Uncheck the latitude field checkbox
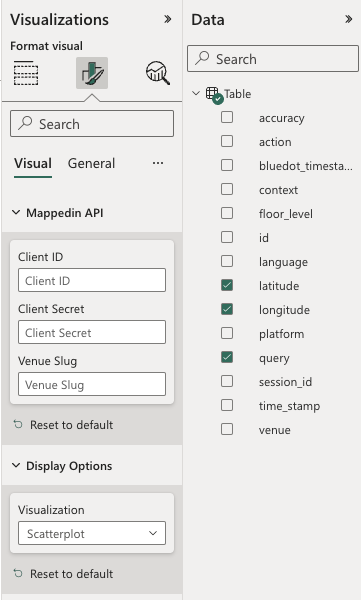Viewport: 361px width, 600px height. pyautogui.click(x=227, y=285)
